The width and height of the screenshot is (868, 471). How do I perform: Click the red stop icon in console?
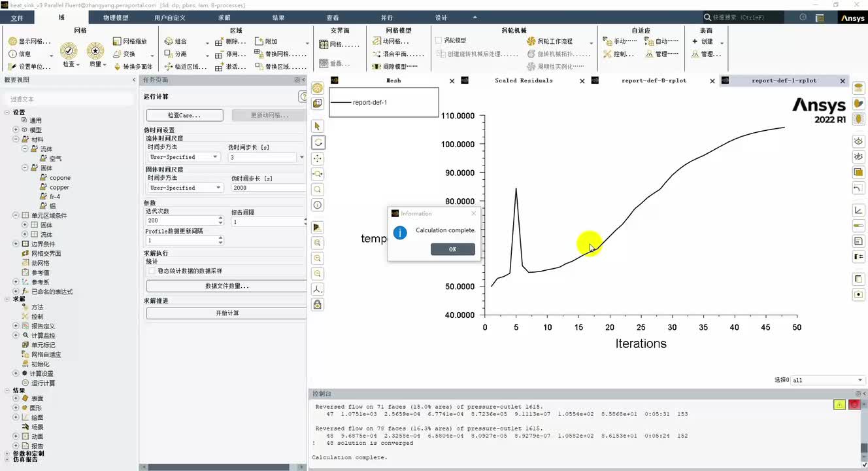point(854,405)
